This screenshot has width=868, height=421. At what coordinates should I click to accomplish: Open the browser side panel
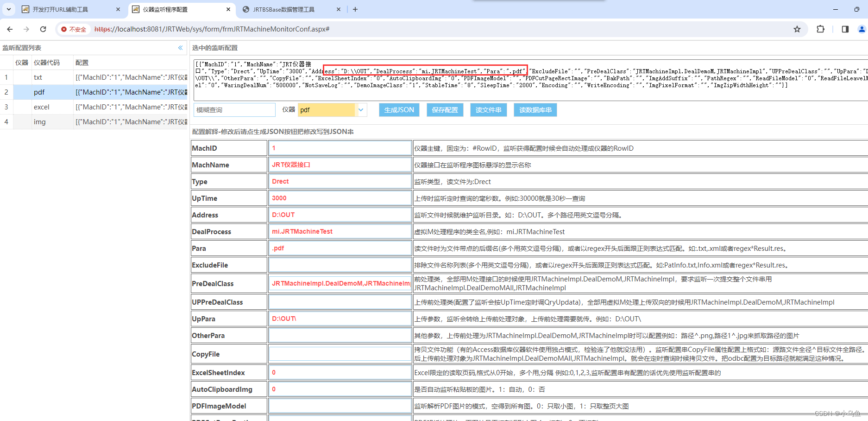[845, 29]
